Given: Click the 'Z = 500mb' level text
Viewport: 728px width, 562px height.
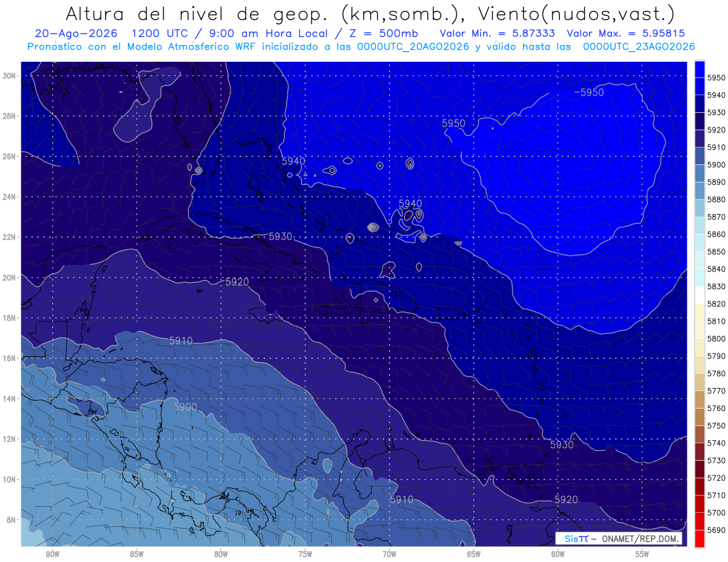Looking at the screenshot, I should pos(384,33).
